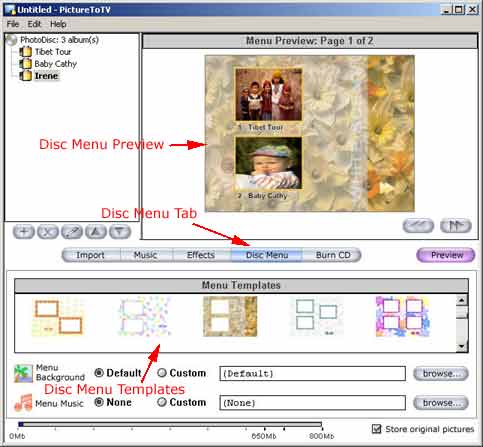Go to next menu preview page

[x=456, y=226]
